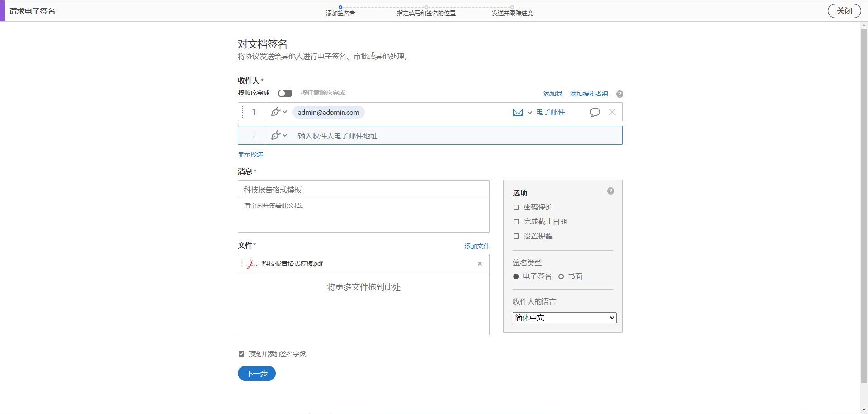Enable the 设置提醒 checkbox
Screen dimensions: 868x414
(516, 236)
